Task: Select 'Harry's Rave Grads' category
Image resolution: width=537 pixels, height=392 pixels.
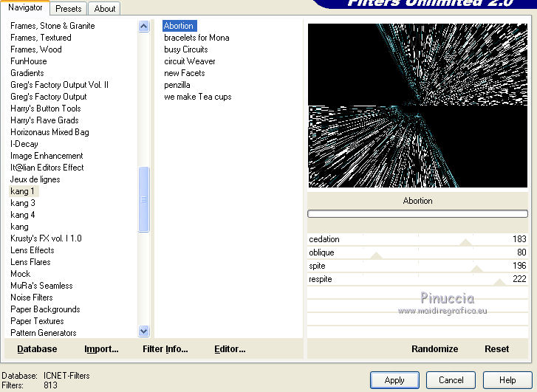Action: tap(44, 120)
